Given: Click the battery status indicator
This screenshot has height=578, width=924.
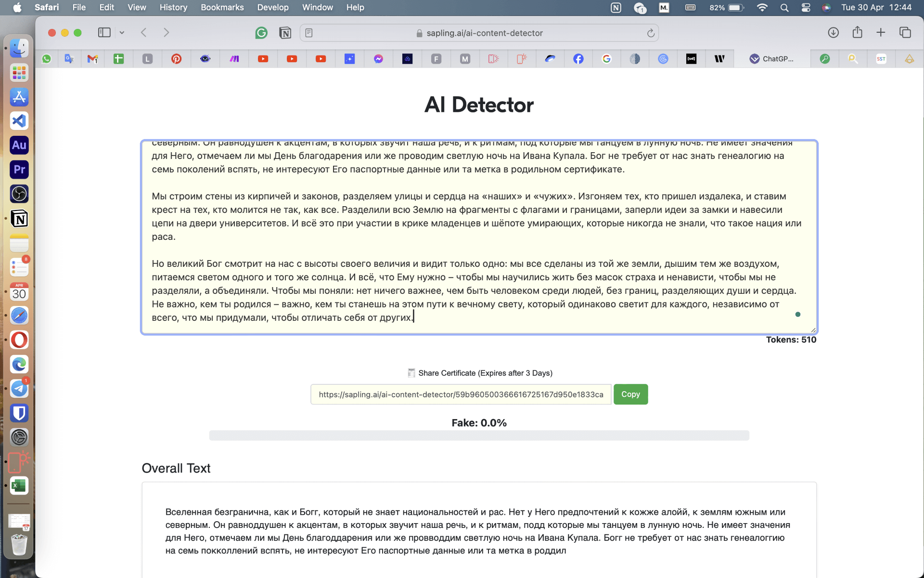Looking at the screenshot, I should 727,7.
